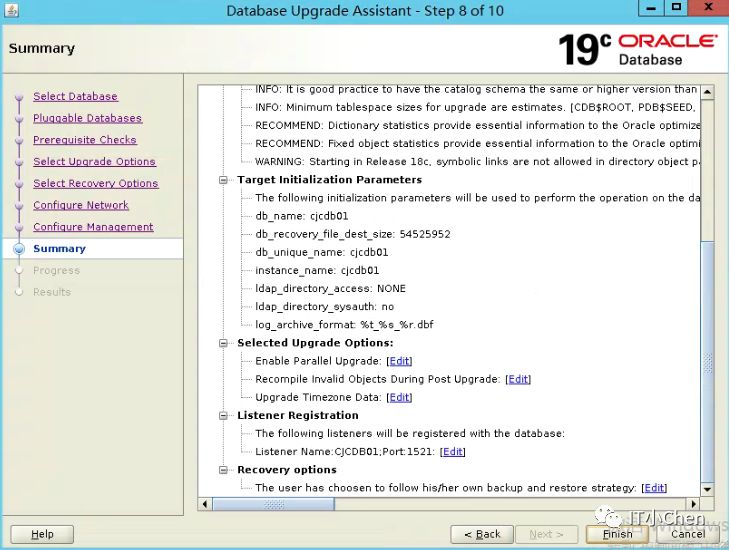
Task: Click the Back button
Action: click(482, 534)
